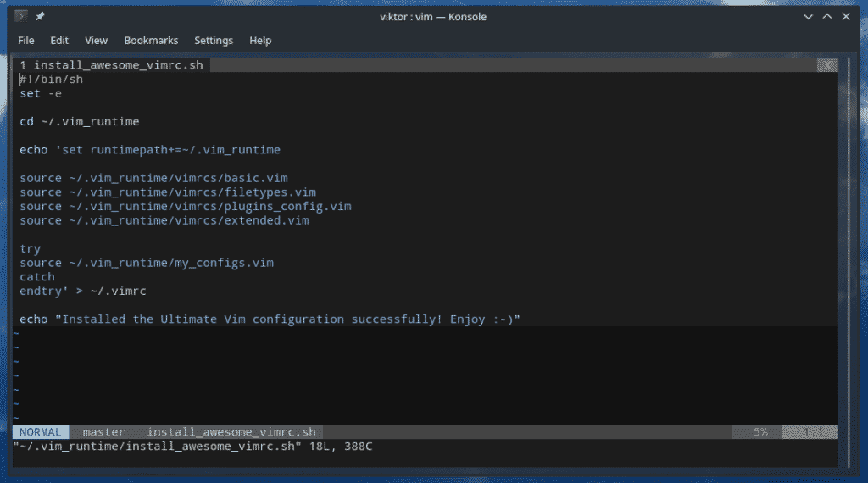
Task: Click the 5% position indicator in statusline
Action: (760, 432)
